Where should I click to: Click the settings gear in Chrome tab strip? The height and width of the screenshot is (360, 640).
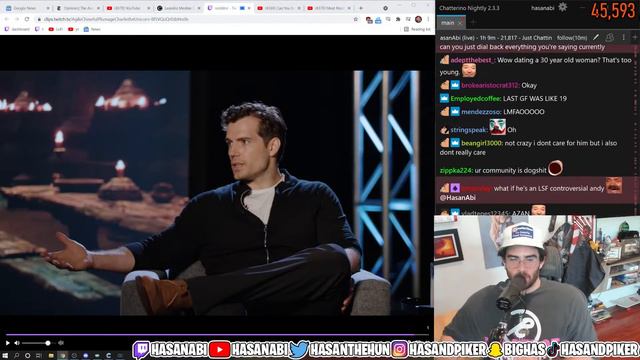click(385, 8)
